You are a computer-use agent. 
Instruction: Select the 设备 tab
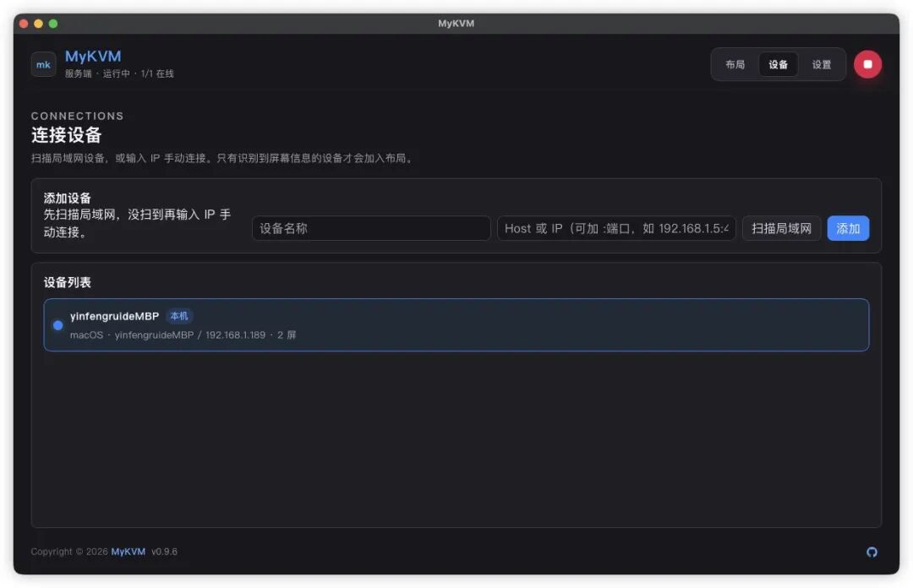pyautogui.click(x=778, y=64)
